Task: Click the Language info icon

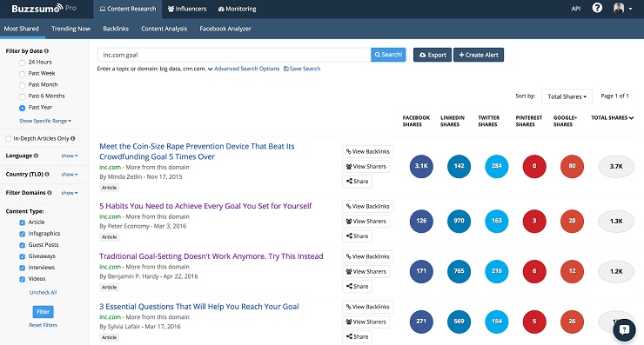Action: (36, 156)
